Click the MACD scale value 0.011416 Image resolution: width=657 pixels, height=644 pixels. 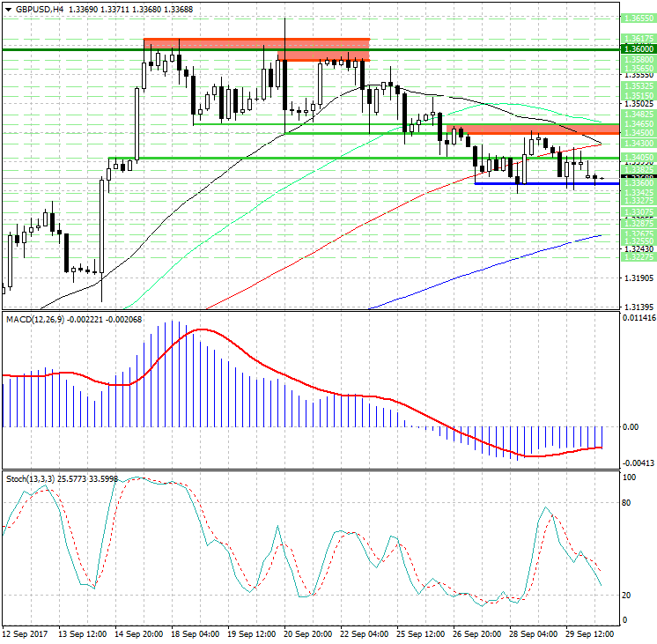(x=639, y=318)
